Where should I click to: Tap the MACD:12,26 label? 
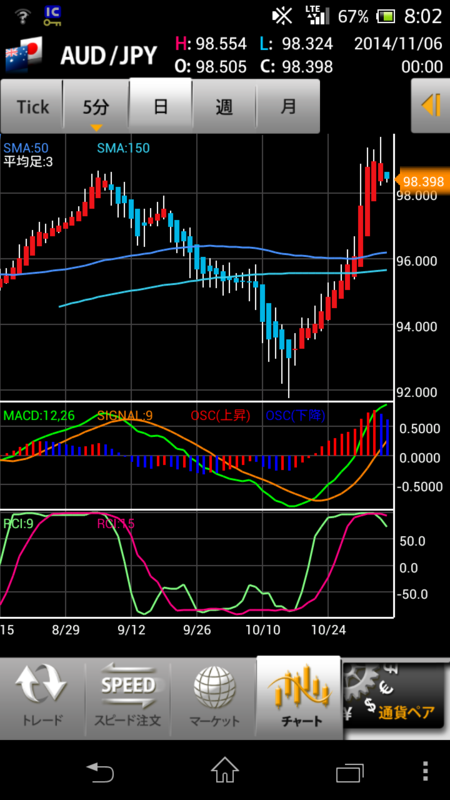click(x=39, y=415)
